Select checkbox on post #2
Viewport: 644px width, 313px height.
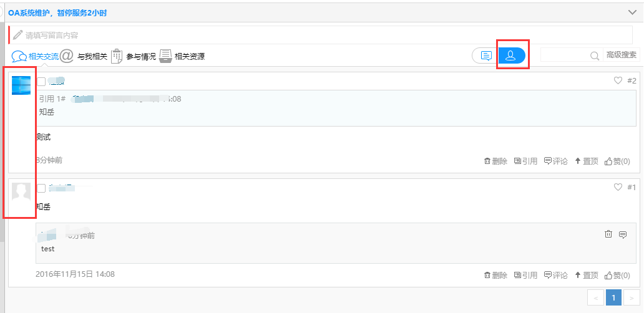click(x=41, y=81)
